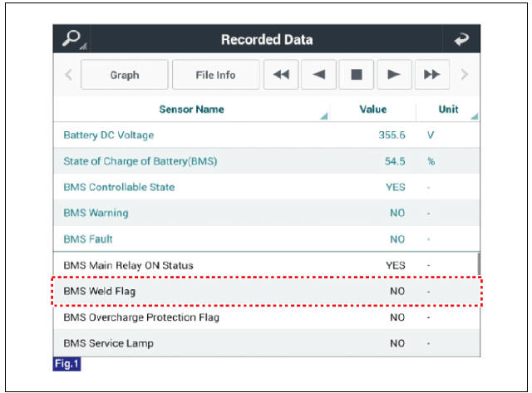Select the BMS Warning row

coord(267,213)
